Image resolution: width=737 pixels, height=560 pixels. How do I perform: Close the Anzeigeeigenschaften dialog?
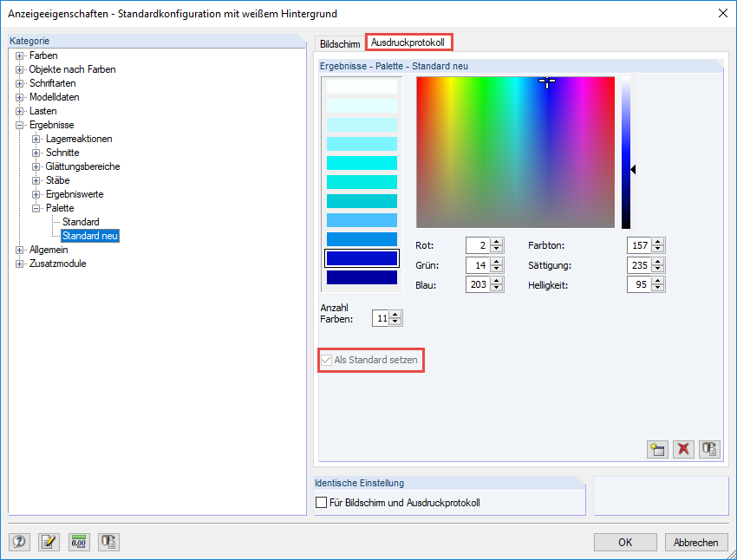pos(723,13)
